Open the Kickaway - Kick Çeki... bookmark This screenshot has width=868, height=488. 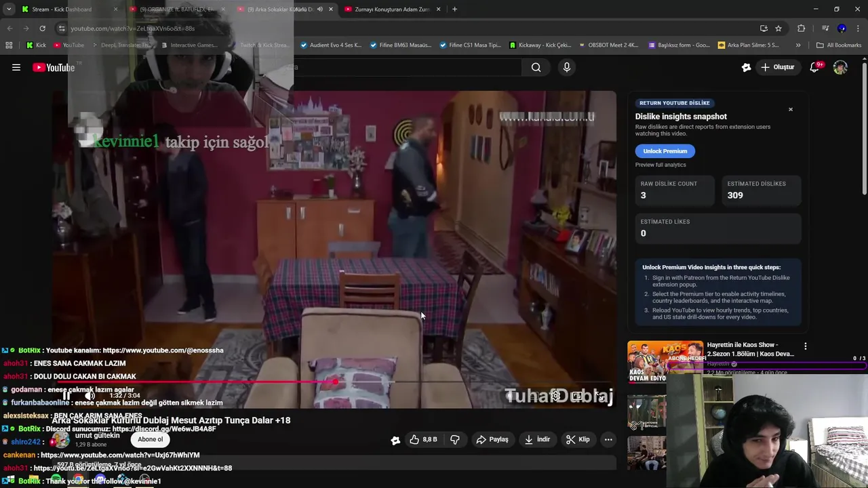pos(540,45)
